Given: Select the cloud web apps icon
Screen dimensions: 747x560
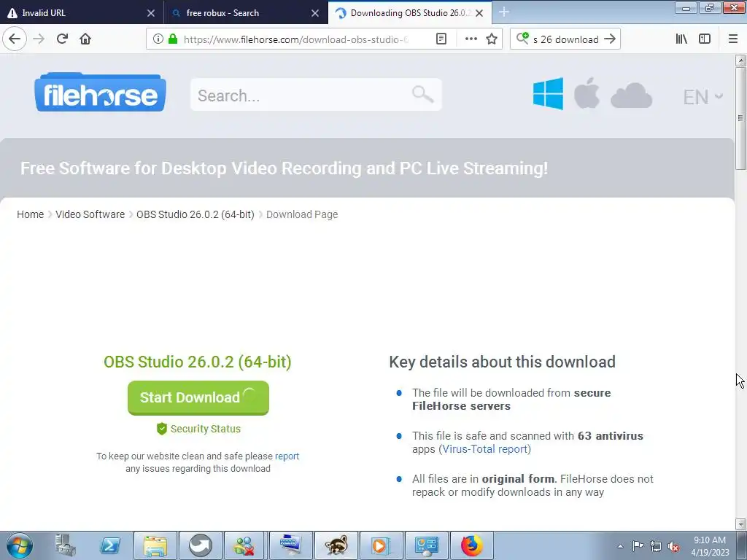Looking at the screenshot, I should [x=631, y=96].
